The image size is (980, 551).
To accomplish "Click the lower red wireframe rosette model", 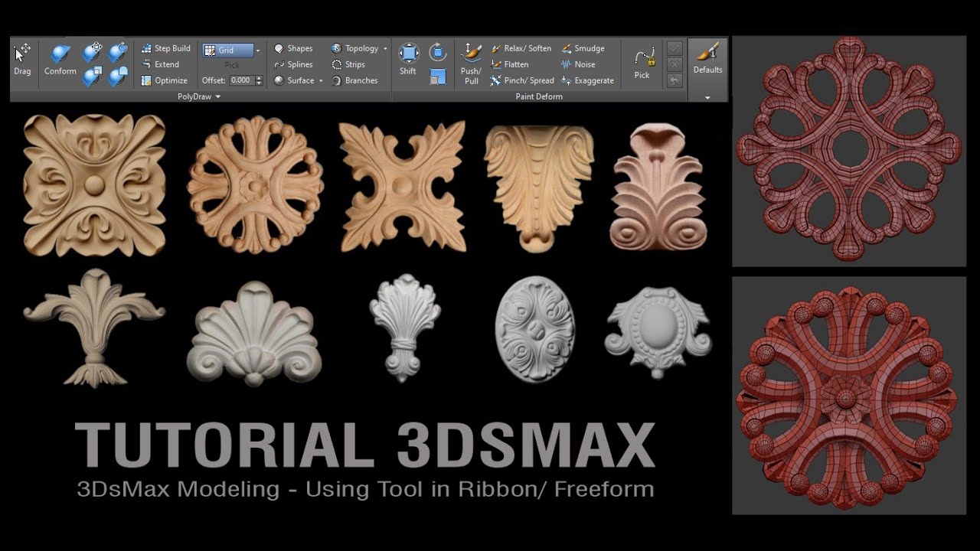I will 847,396.
